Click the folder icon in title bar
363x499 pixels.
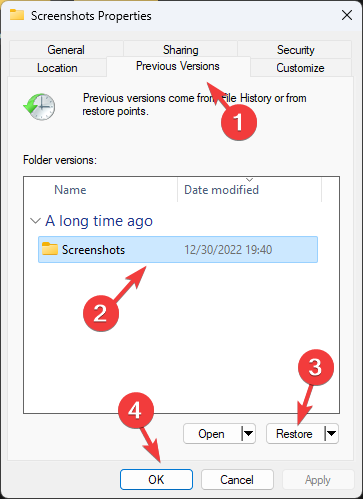(x=16, y=15)
